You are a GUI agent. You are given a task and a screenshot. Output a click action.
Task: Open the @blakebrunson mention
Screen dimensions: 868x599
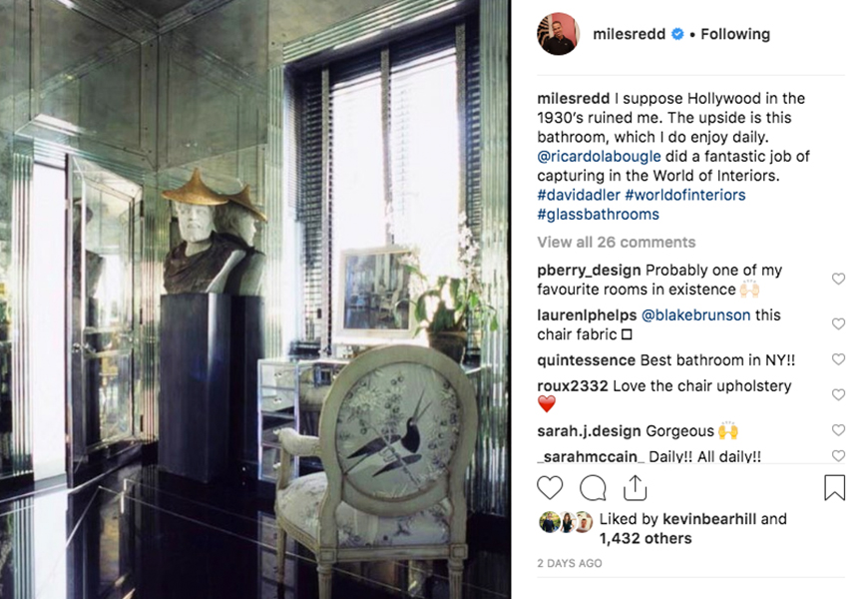click(695, 315)
